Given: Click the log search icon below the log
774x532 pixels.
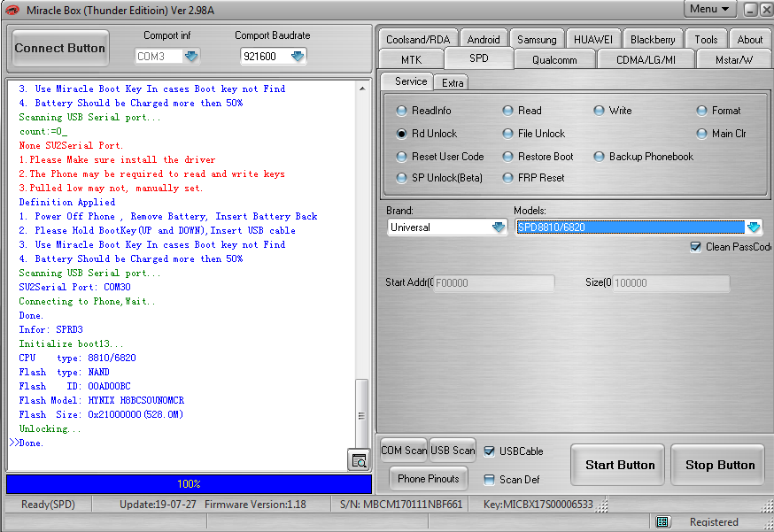Looking at the screenshot, I should pyautogui.click(x=359, y=460).
